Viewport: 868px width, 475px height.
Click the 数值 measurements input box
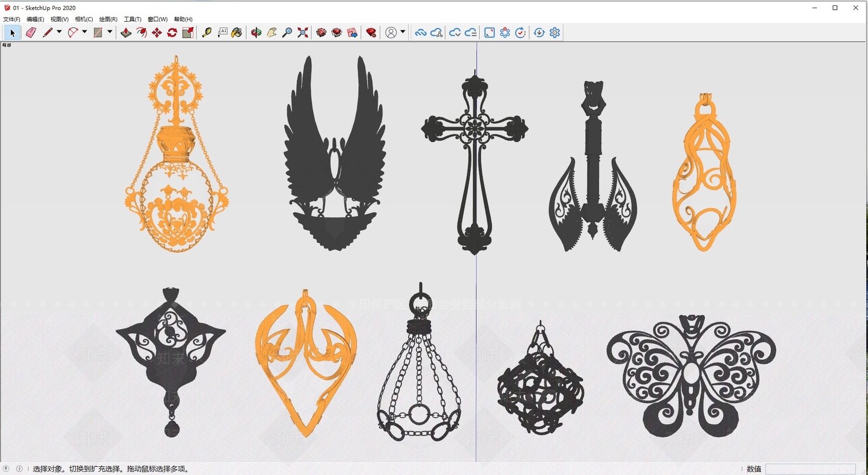[x=810, y=469]
